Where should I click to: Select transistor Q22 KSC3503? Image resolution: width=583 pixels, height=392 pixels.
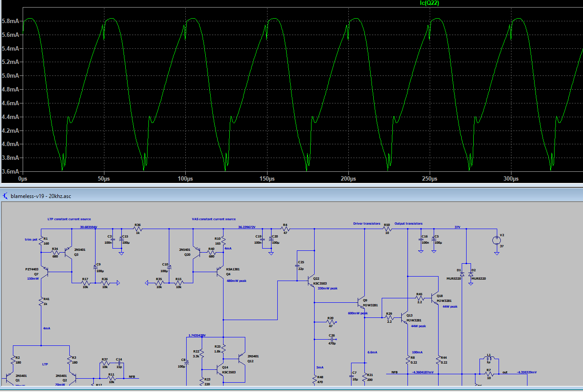tap(310, 281)
